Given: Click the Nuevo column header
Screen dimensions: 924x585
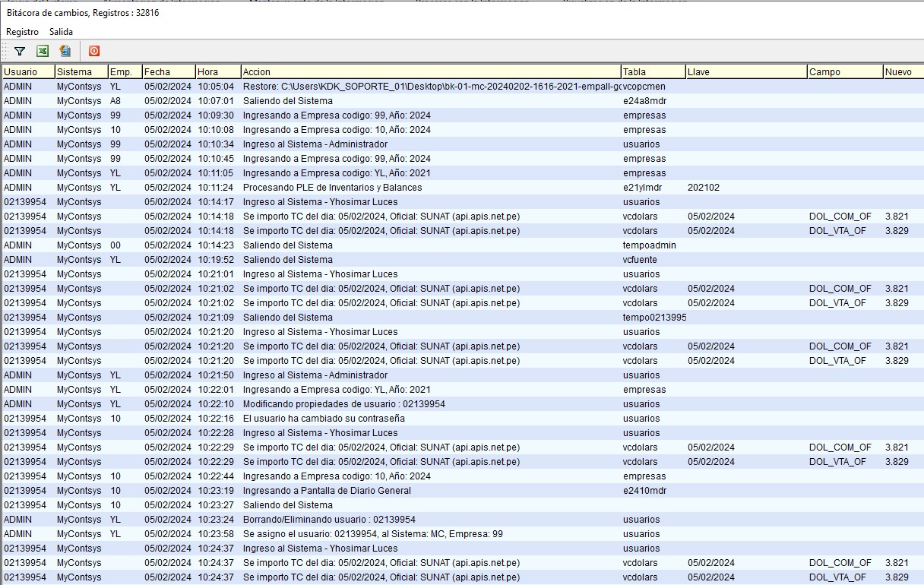Looking at the screenshot, I should pos(901,71).
